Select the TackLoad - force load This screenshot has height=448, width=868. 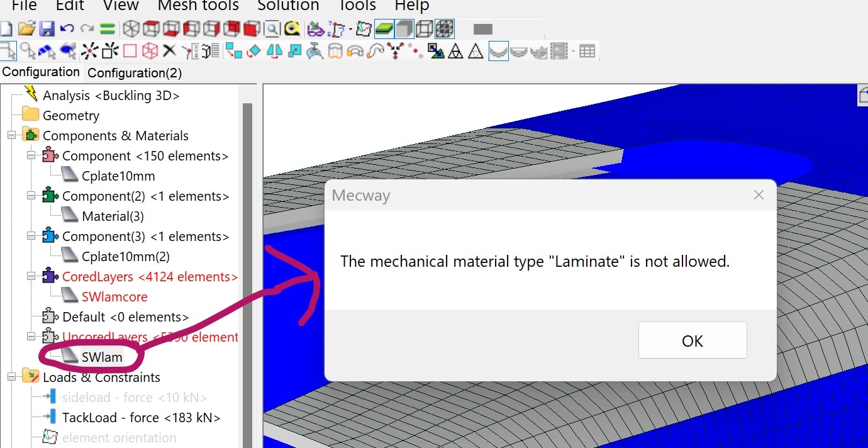pyautogui.click(x=141, y=418)
